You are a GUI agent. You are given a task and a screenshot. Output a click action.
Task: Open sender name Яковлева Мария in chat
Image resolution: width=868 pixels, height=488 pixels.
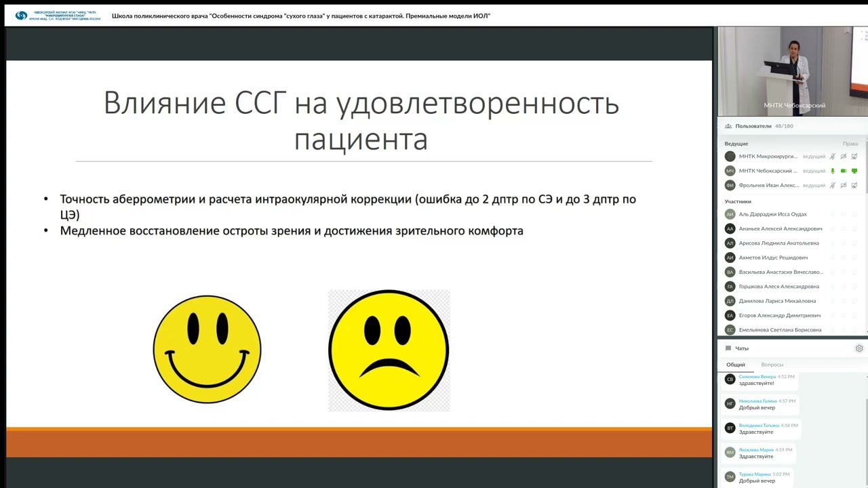point(757,449)
